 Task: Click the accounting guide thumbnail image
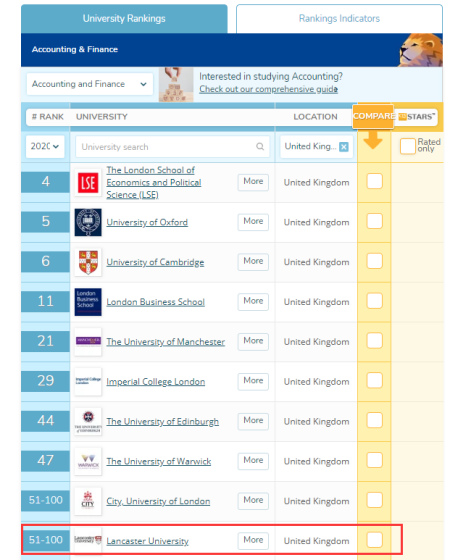pyautogui.click(x=176, y=84)
